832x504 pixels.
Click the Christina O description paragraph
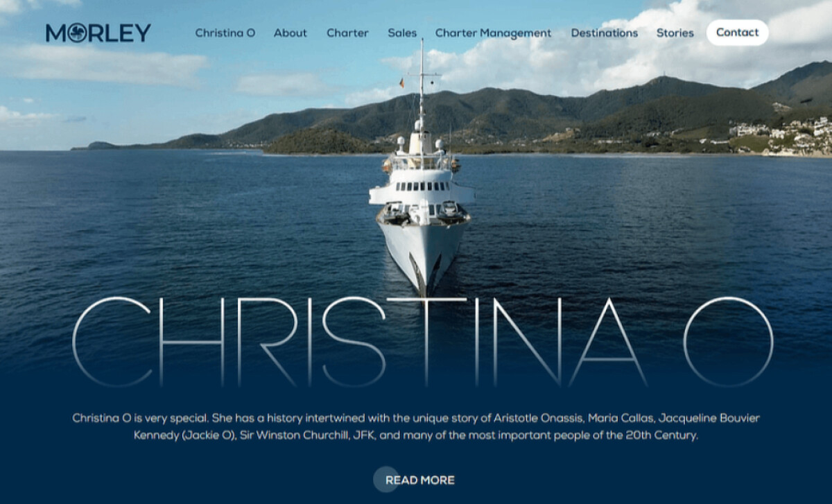point(416,427)
